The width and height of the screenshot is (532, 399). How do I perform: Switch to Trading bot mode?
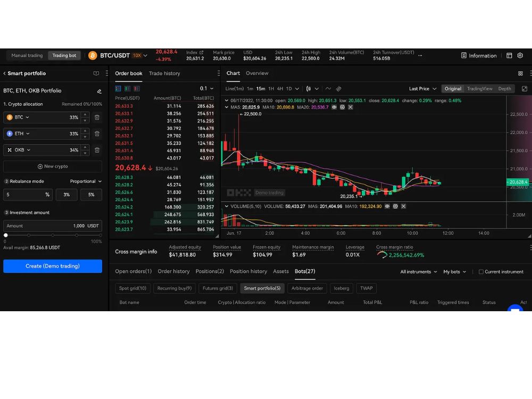coord(64,56)
